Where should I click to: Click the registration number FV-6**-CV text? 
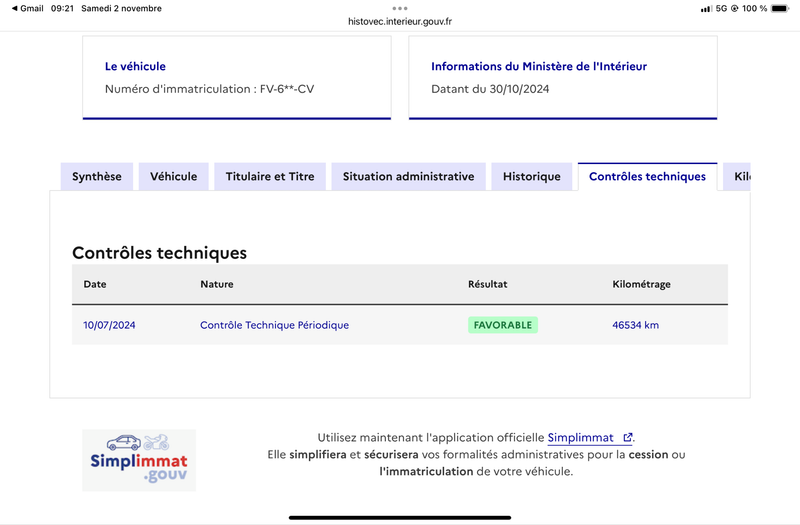287,89
